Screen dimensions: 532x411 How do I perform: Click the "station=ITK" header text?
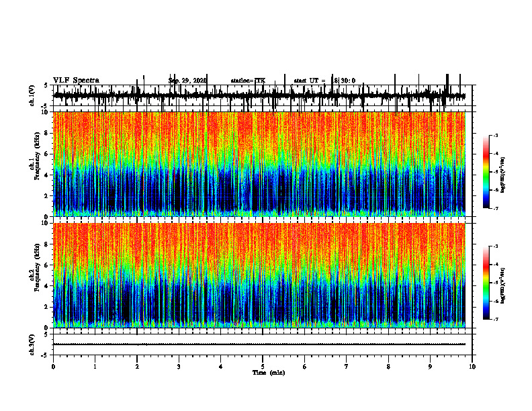click(x=248, y=81)
